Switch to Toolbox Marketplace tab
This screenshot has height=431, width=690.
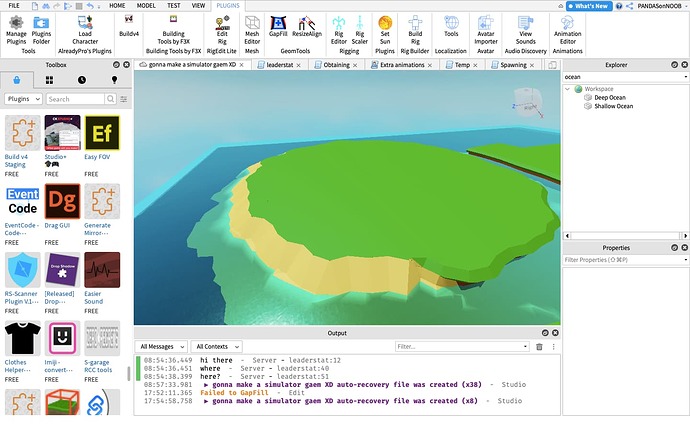tap(17, 80)
